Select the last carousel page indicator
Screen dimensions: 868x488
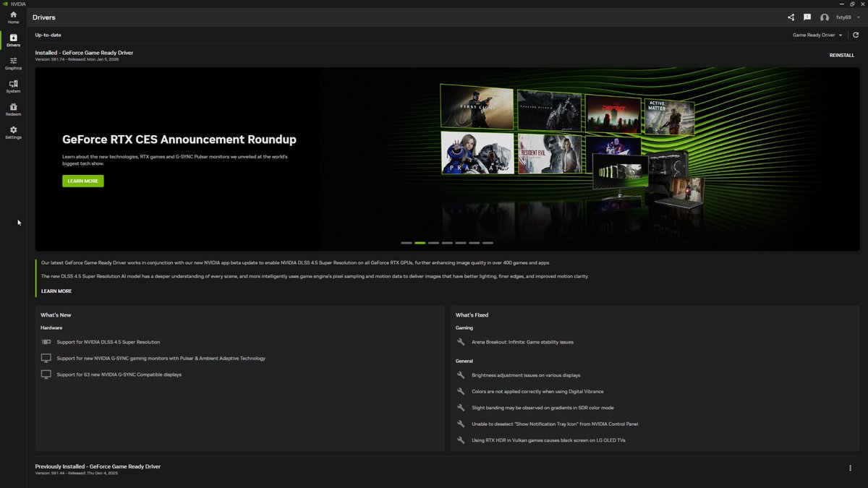click(x=488, y=243)
